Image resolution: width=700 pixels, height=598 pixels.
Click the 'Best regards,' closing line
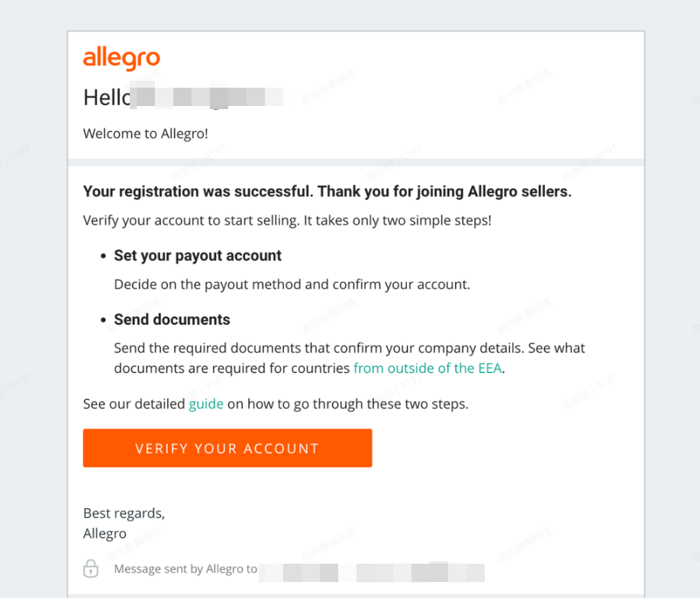124,513
